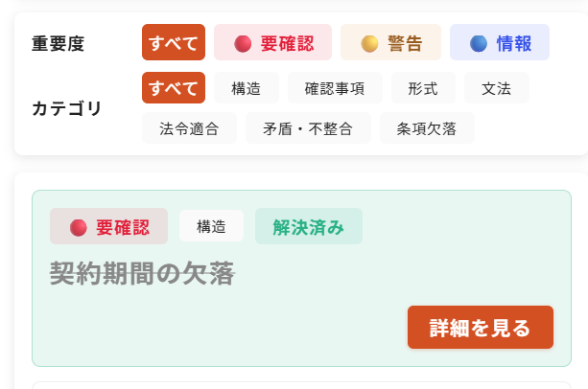Filter issues by 矛盾・不整合
The image size is (588, 389).
307,128
